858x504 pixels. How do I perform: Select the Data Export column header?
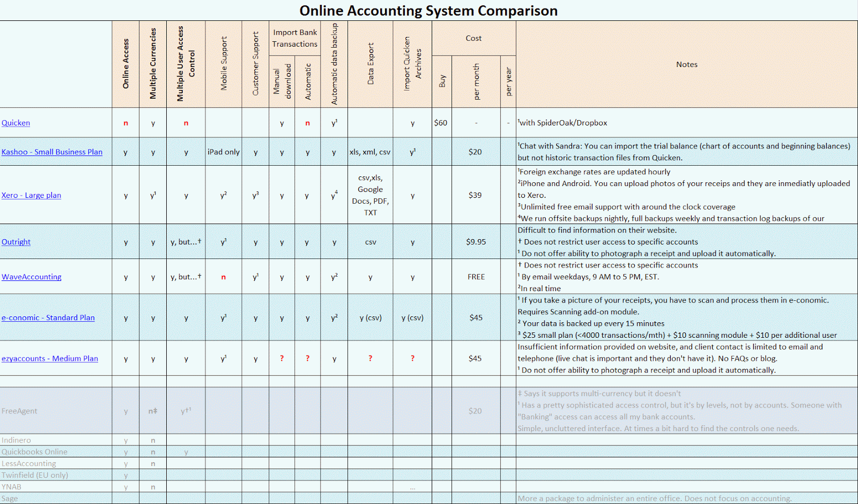(371, 64)
